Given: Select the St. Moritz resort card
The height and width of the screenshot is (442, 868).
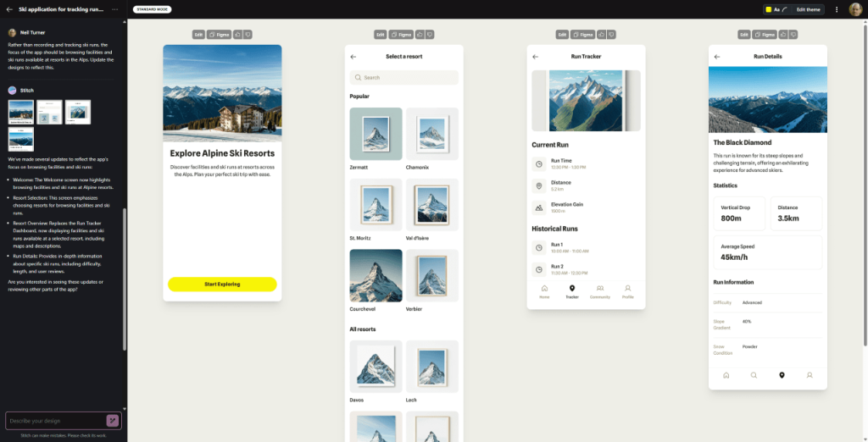Looking at the screenshot, I should click(x=376, y=210).
